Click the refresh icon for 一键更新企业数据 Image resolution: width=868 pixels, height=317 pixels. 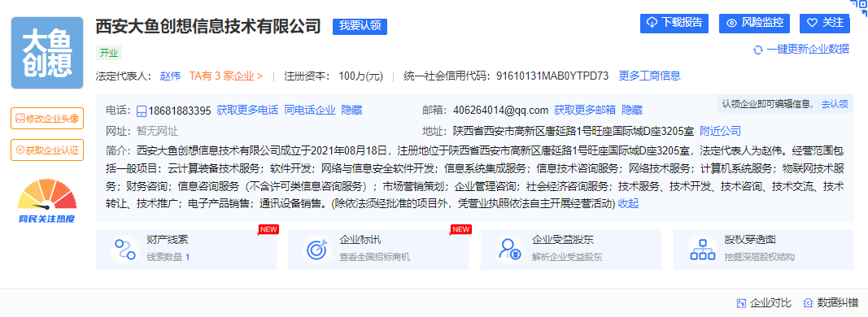click(758, 50)
